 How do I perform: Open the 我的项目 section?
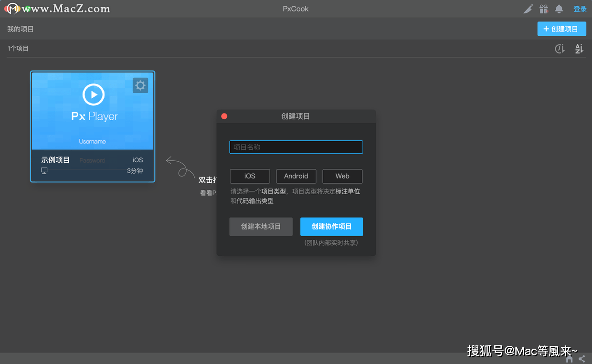tap(20, 29)
